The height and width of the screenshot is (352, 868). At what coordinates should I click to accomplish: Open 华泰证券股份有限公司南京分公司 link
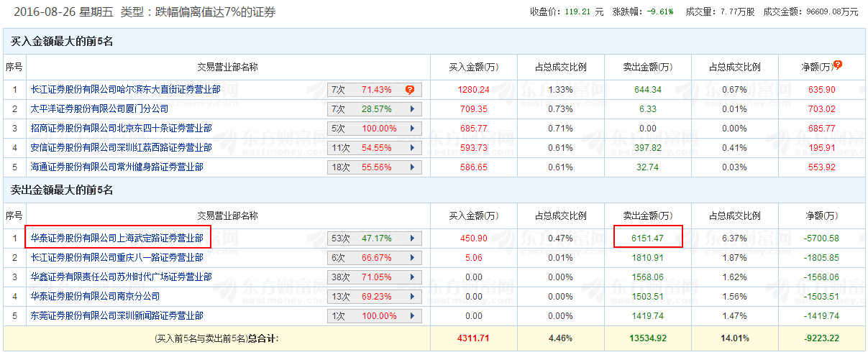(95, 296)
